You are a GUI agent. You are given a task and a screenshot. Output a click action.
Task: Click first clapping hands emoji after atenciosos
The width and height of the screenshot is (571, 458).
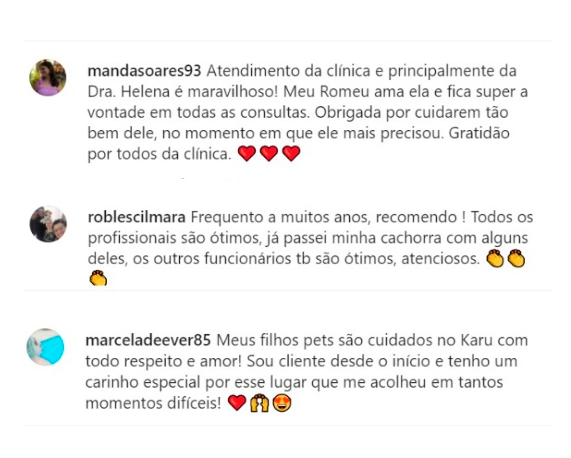pos(495,258)
